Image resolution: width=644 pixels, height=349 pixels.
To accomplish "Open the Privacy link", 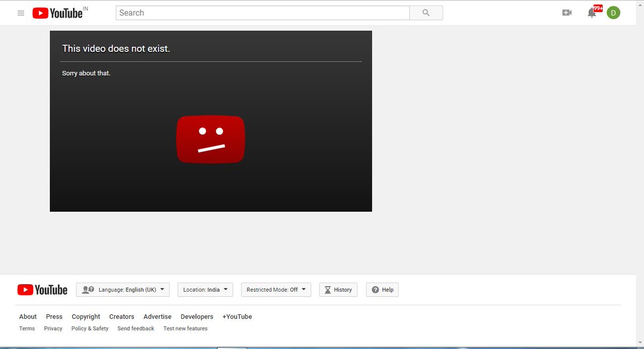I will point(53,329).
